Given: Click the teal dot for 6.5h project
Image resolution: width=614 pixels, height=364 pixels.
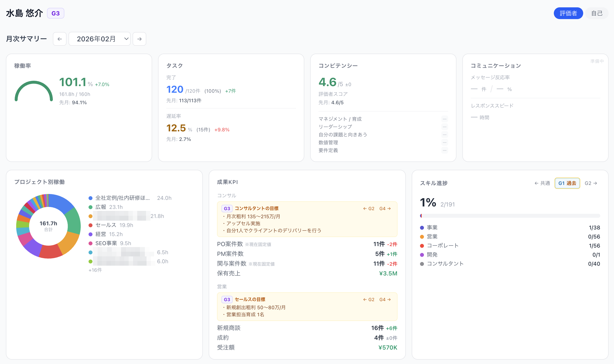Looking at the screenshot, I should pyautogui.click(x=91, y=252).
